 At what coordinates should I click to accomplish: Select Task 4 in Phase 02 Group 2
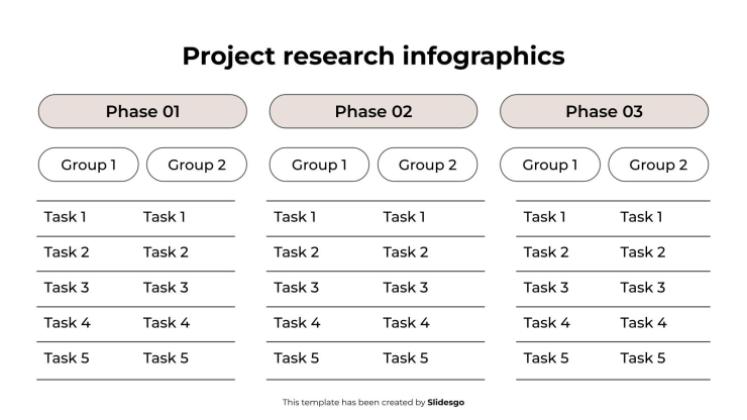[x=406, y=323]
